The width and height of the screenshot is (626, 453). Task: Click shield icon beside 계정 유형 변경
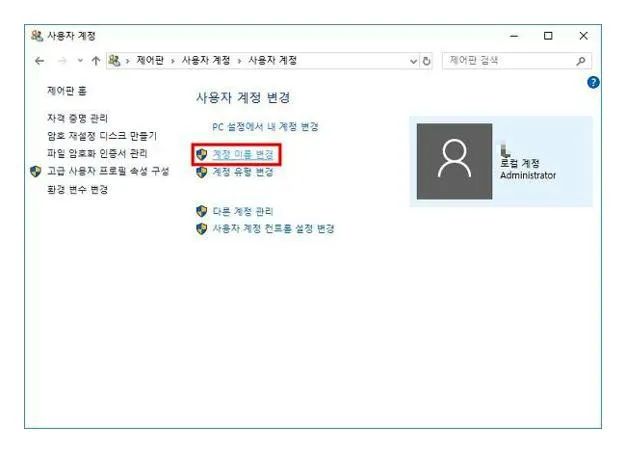(202, 172)
